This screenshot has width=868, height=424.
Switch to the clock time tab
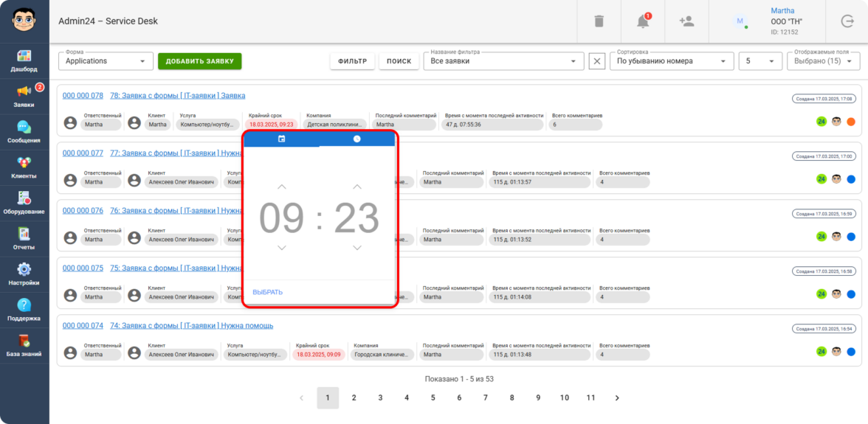coord(357,139)
